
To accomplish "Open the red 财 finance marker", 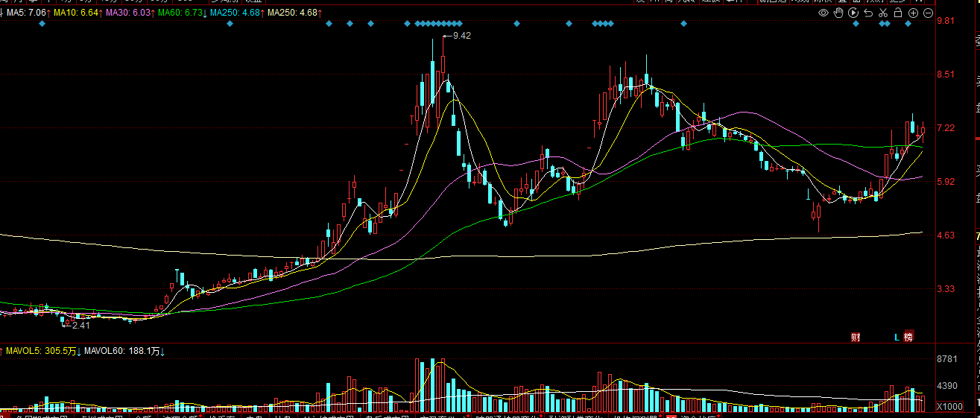I will (x=856, y=337).
